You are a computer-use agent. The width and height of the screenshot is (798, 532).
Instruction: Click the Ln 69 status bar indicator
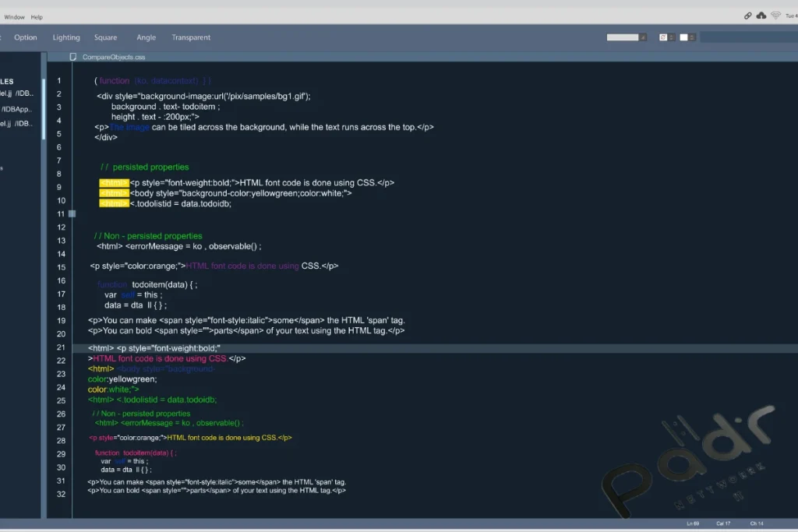(x=693, y=523)
